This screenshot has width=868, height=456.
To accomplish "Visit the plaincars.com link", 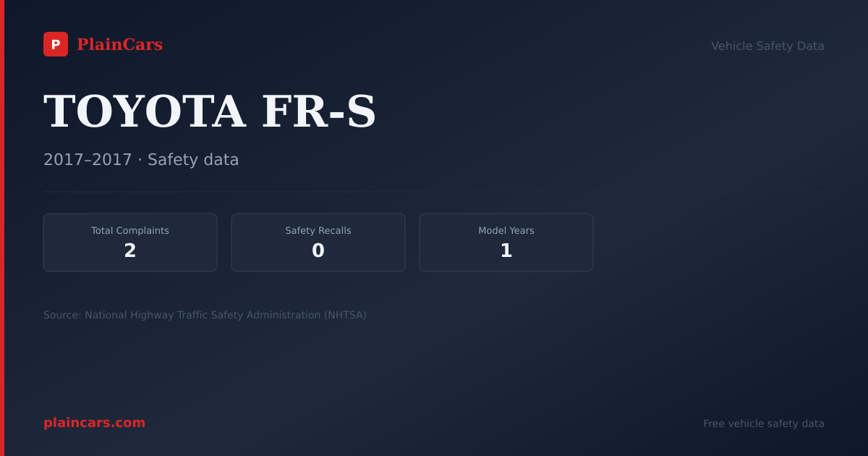I will pos(94,423).
